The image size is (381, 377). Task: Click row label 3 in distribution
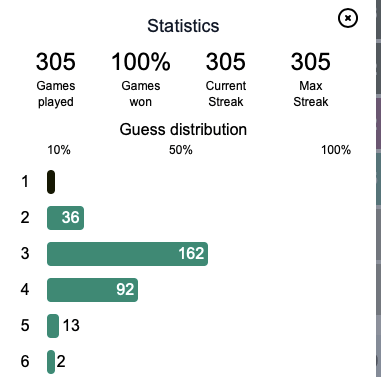25,253
